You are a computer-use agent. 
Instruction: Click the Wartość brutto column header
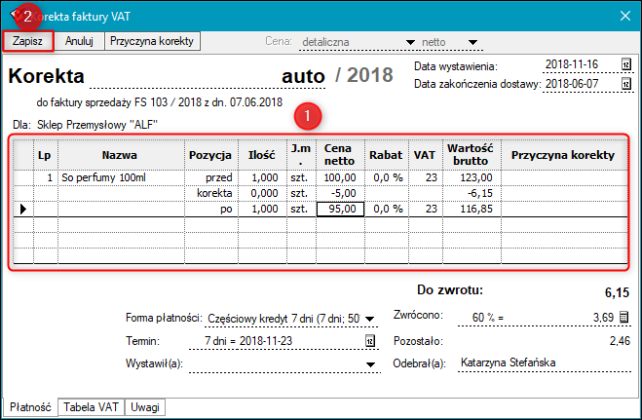click(x=472, y=155)
